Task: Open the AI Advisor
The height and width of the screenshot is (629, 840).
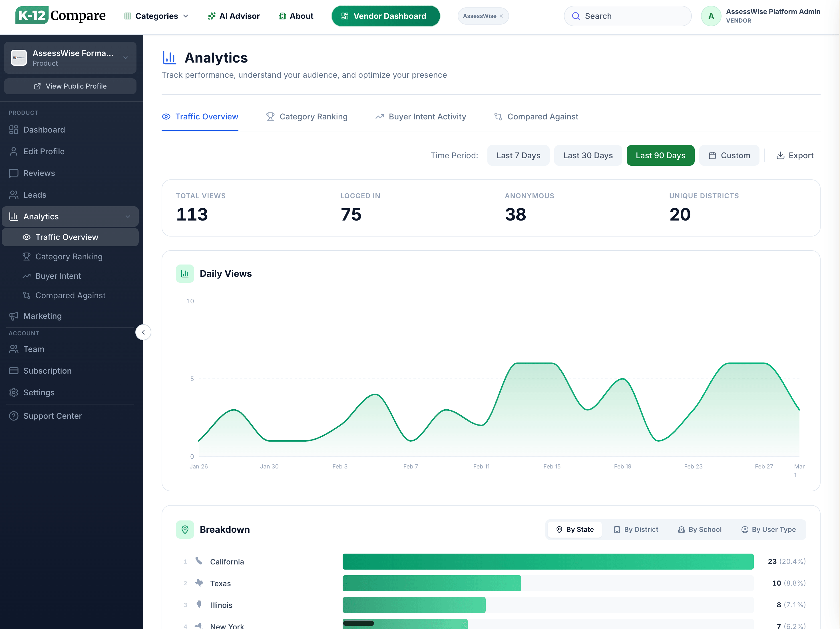Action: (x=234, y=16)
